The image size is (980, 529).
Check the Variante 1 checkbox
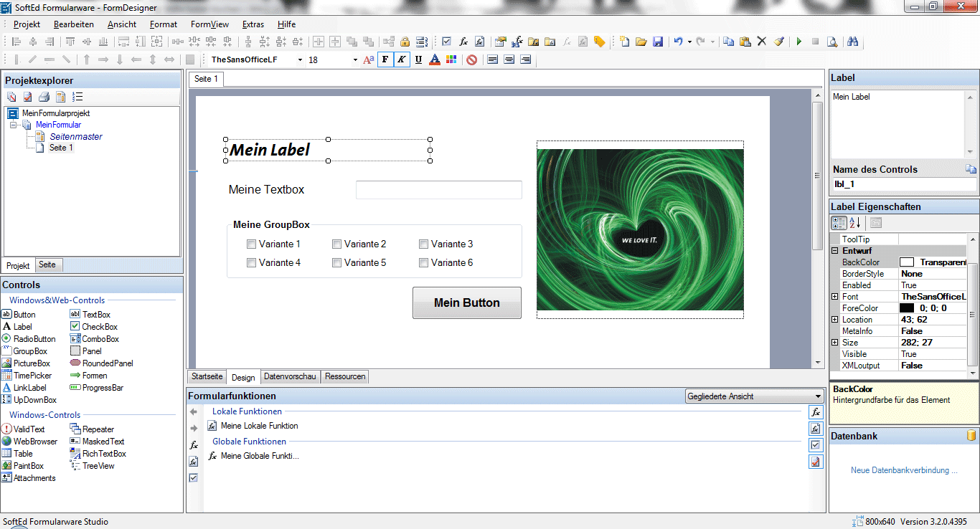click(x=252, y=244)
